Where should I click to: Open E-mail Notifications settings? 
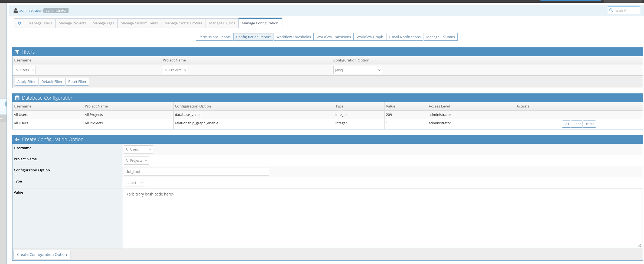pyautogui.click(x=405, y=37)
